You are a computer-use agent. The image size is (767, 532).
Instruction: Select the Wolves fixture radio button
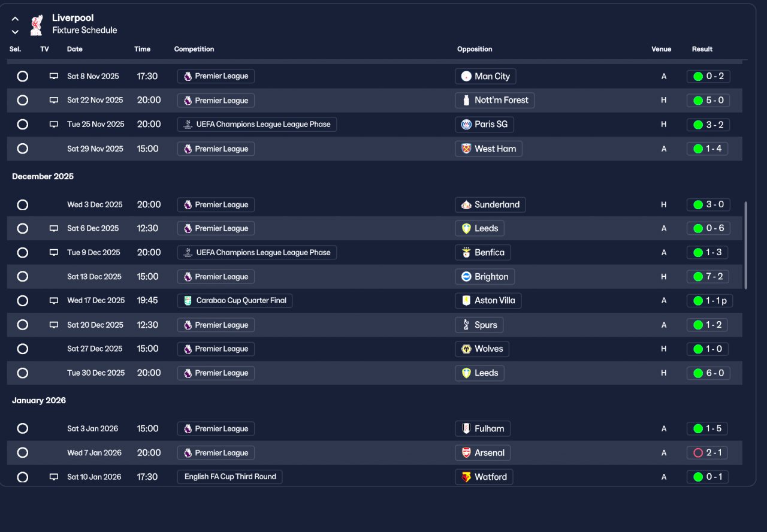tap(22, 349)
